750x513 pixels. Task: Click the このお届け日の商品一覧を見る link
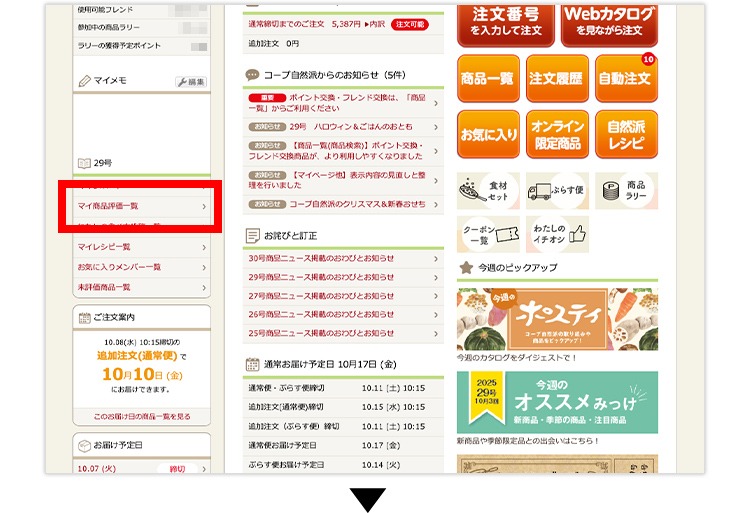click(x=142, y=416)
